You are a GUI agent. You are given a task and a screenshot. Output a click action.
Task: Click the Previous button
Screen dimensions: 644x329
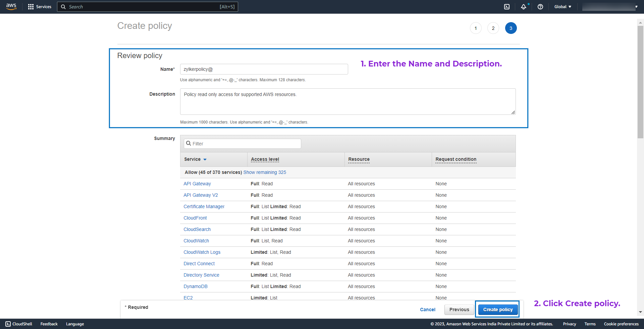459,310
